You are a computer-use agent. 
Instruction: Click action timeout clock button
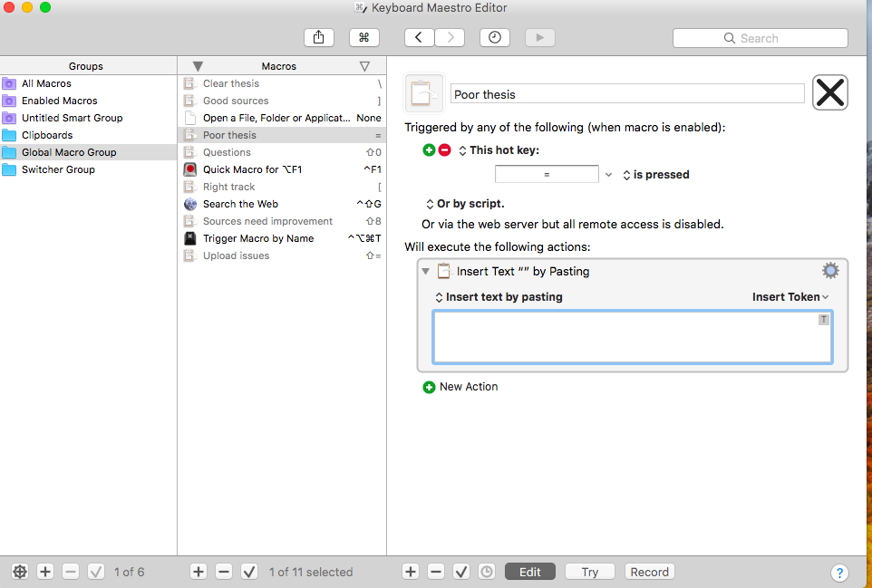point(487,572)
